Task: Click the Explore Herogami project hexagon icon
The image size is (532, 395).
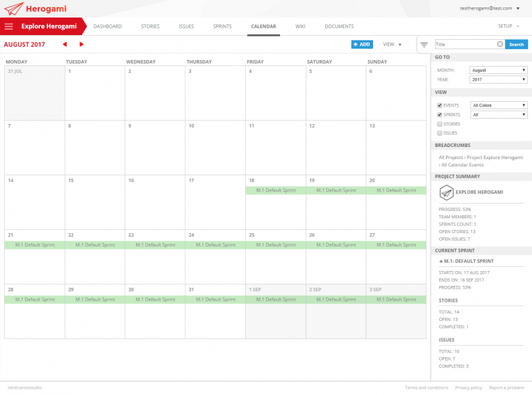Action: click(445, 192)
